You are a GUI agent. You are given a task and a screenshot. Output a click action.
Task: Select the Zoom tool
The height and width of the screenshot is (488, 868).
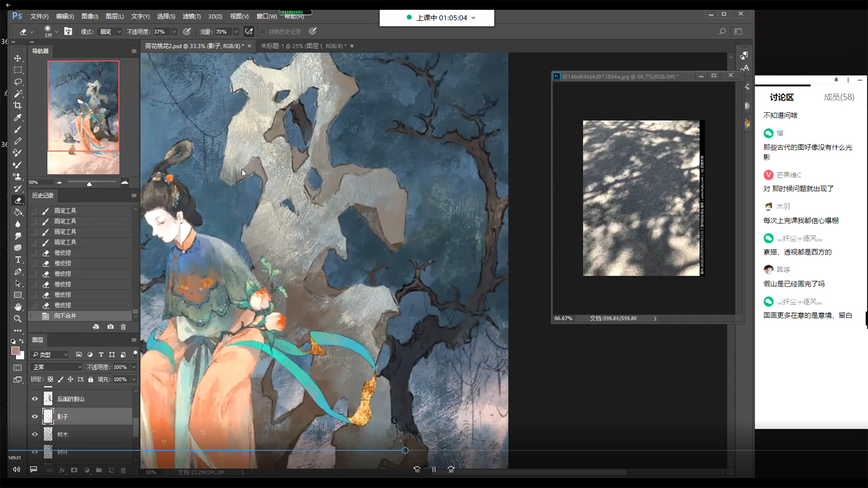point(18,319)
